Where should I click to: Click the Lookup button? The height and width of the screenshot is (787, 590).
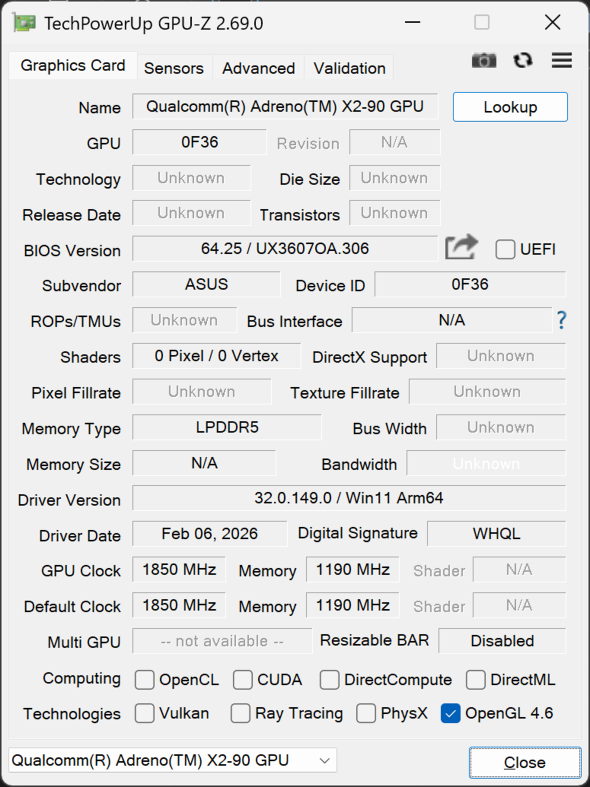click(510, 107)
